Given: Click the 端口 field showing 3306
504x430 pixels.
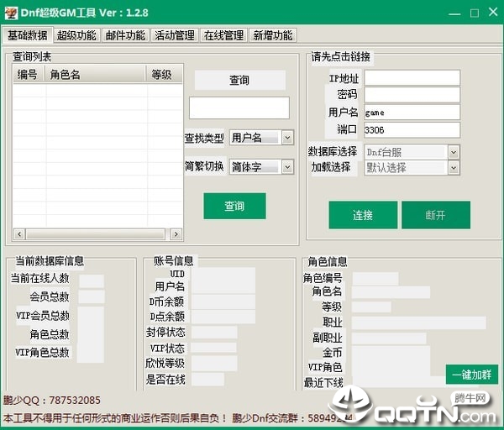Looking at the screenshot, I should pos(412,130).
